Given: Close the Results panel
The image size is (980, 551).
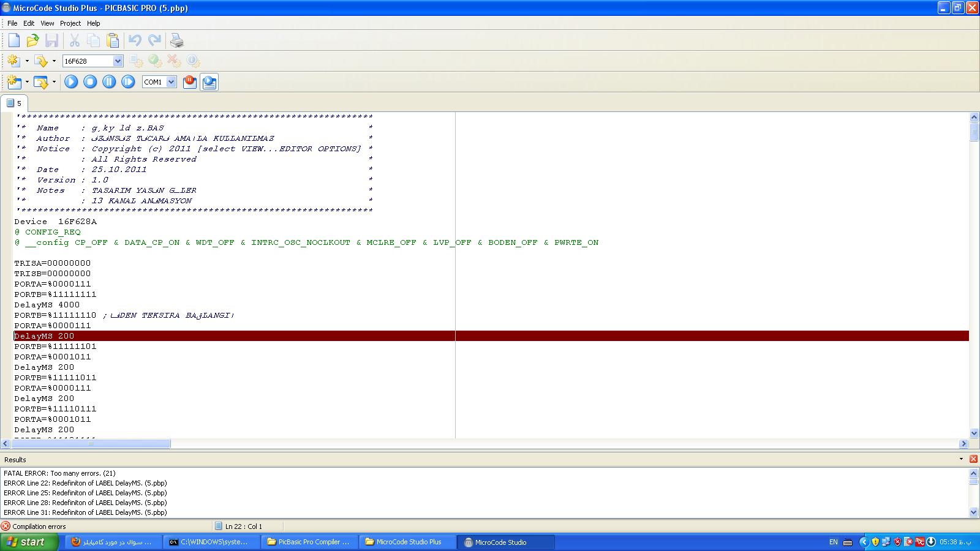Looking at the screenshot, I should coord(973,459).
